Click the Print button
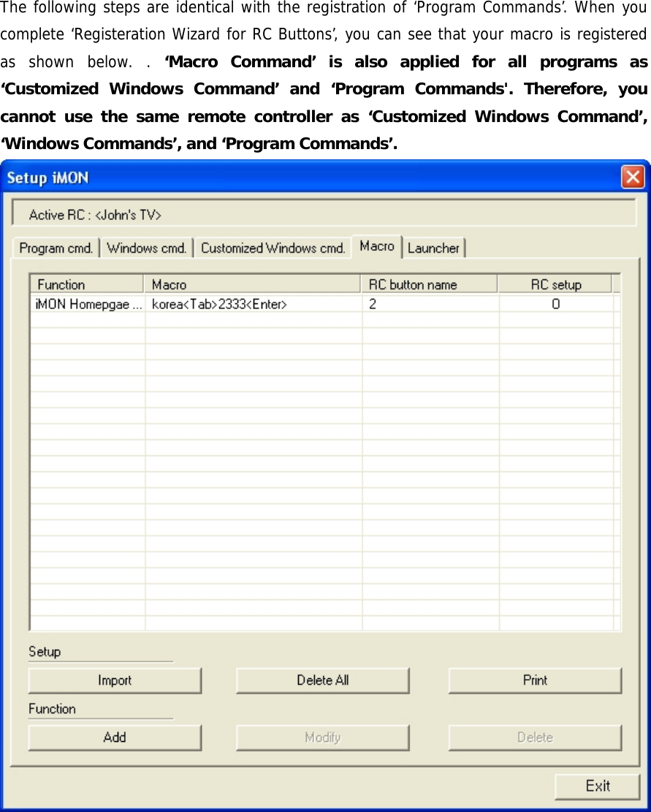651x812 pixels. pos(534,680)
